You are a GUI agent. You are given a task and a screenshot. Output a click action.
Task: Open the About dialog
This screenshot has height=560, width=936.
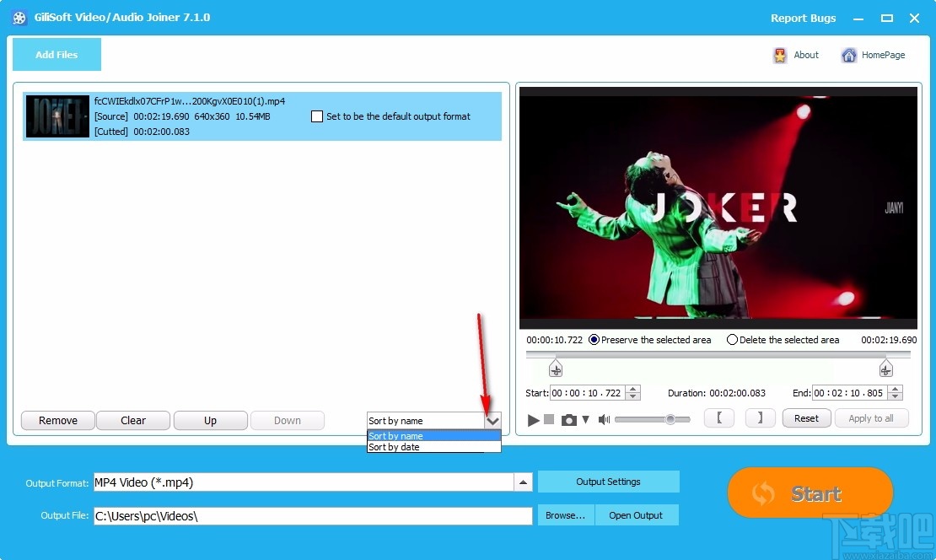[796, 54]
